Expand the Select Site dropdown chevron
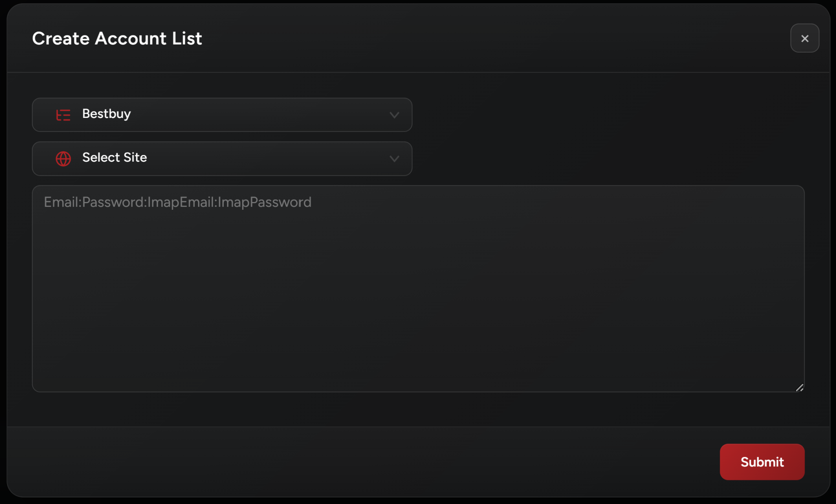Viewport: 836px width, 504px height. (394, 159)
